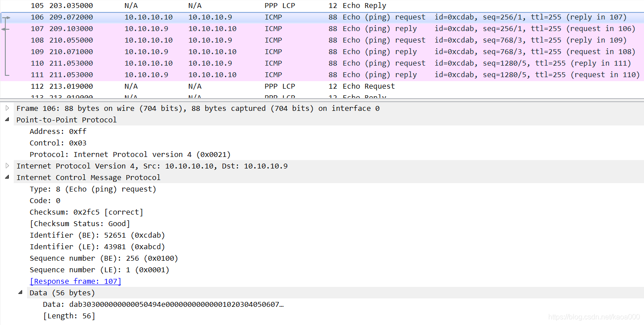Viewport: 644px width, 325px height.
Task: Collapse the Point-to-Point Protocol section
Action: point(7,120)
